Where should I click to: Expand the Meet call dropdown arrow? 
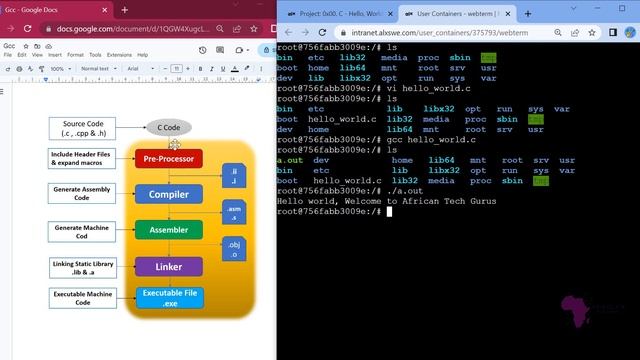click(x=248, y=50)
